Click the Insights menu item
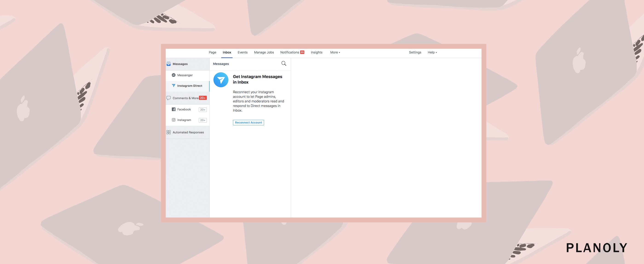The image size is (644, 264). point(316,52)
